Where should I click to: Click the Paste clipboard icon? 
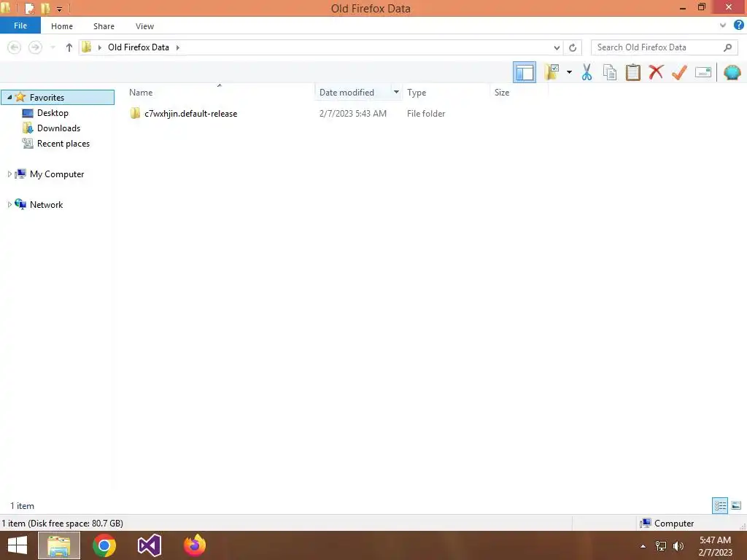pos(633,72)
